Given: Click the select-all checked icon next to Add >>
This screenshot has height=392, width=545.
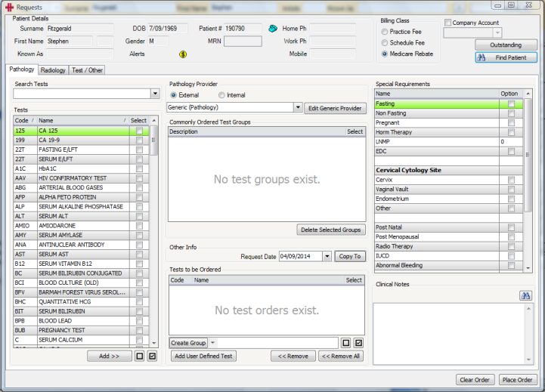Looking at the screenshot, I should (152, 356).
